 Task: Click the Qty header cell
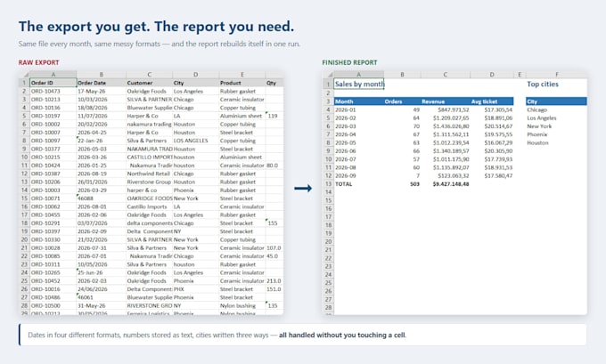click(x=274, y=83)
